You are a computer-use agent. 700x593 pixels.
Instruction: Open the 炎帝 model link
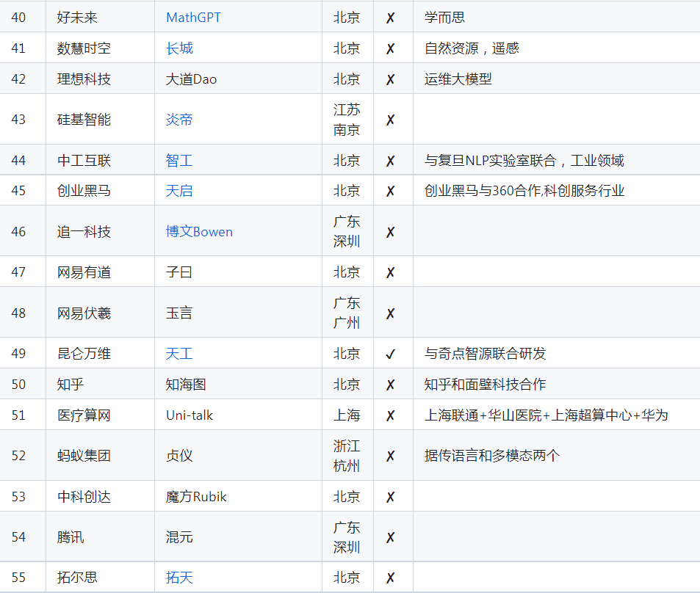coord(179,120)
